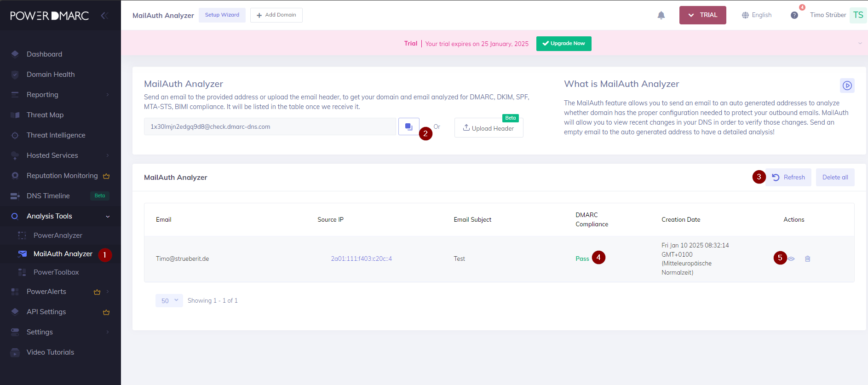Open the 50 rows-per-page dropdown
Image resolution: width=868 pixels, height=385 pixels.
pos(169,301)
